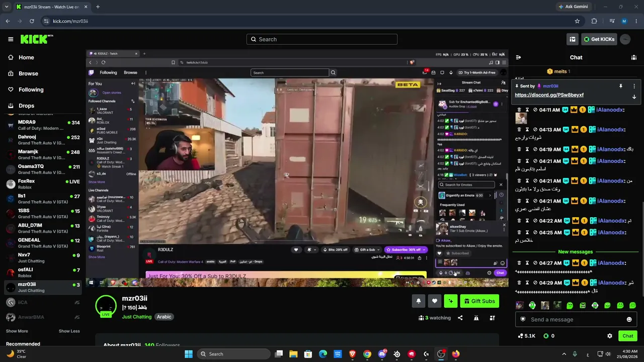Open the 5.1K channel points balance
The image size is (644, 362).
tap(526, 336)
